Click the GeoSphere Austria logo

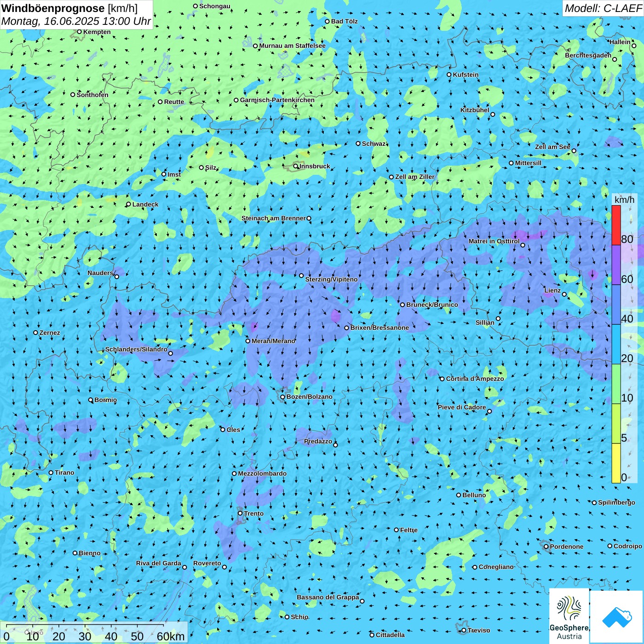coord(569,615)
